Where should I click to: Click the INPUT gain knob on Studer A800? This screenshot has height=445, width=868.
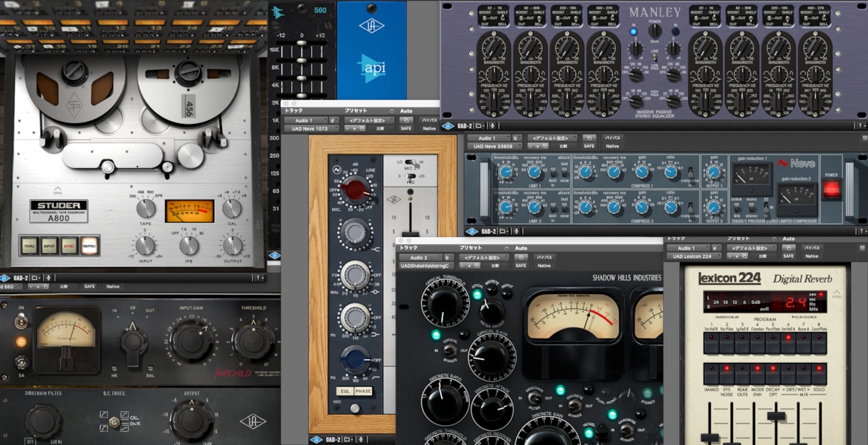pyautogui.click(x=146, y=246)
